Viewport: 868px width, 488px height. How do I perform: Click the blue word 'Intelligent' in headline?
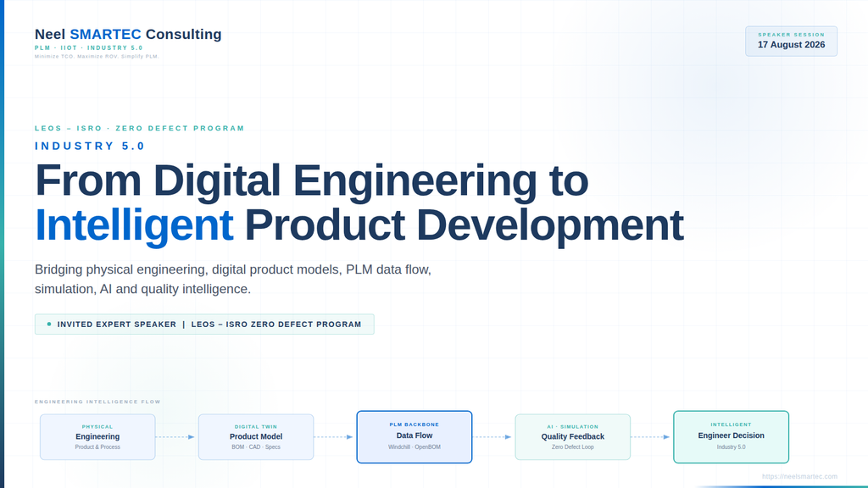[x=134, y=225]
